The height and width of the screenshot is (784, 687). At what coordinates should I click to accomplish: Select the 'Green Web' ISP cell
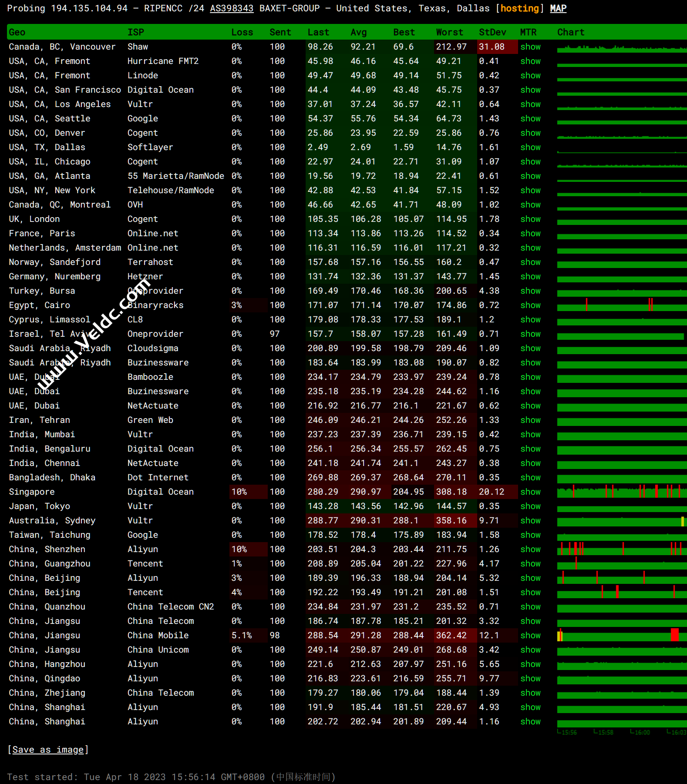(x=150, y=420)
